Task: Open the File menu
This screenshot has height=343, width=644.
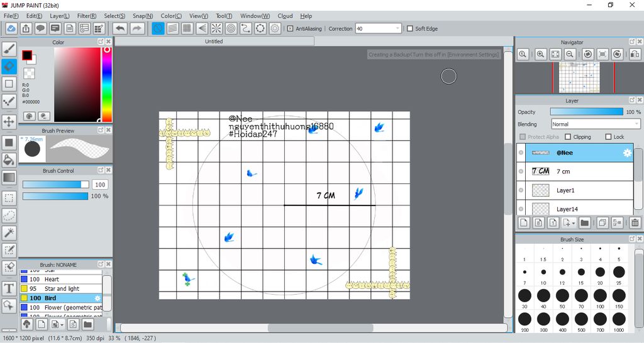Action: tap(11, 16)
